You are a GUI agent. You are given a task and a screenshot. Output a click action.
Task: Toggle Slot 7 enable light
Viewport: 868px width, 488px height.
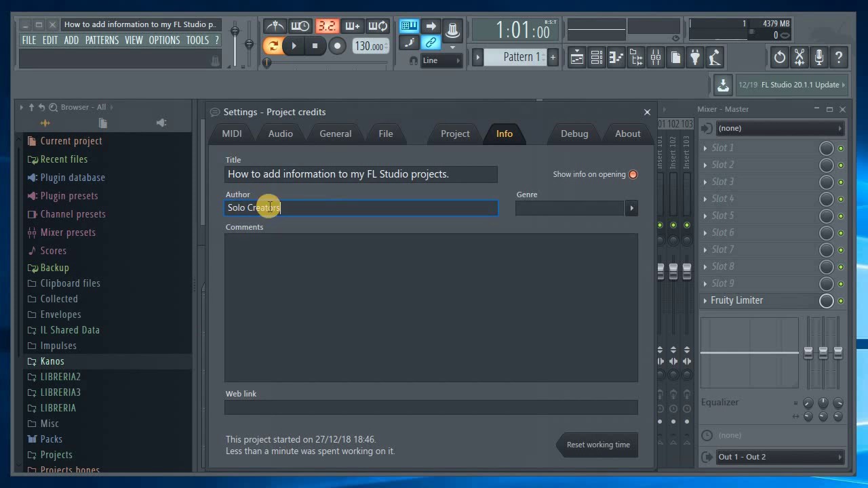tap(841, 250)
